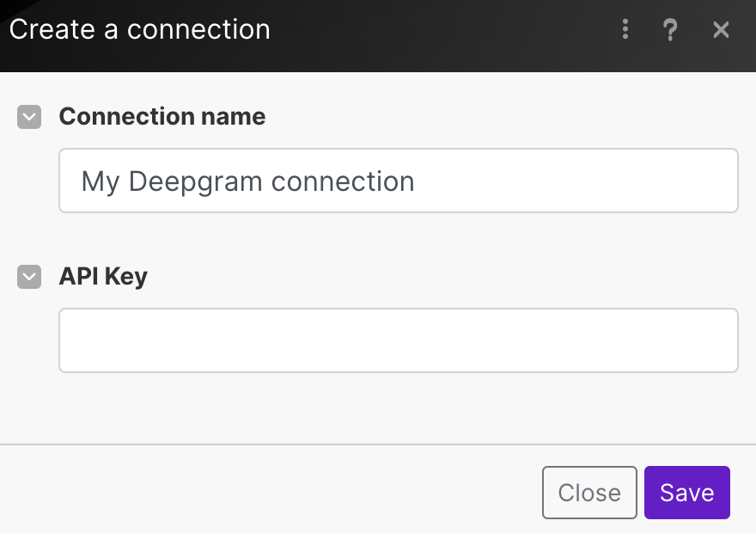Screen dimensions: 756x533
Task: Click the "Create a connection" dialog title
Action: 139,30
